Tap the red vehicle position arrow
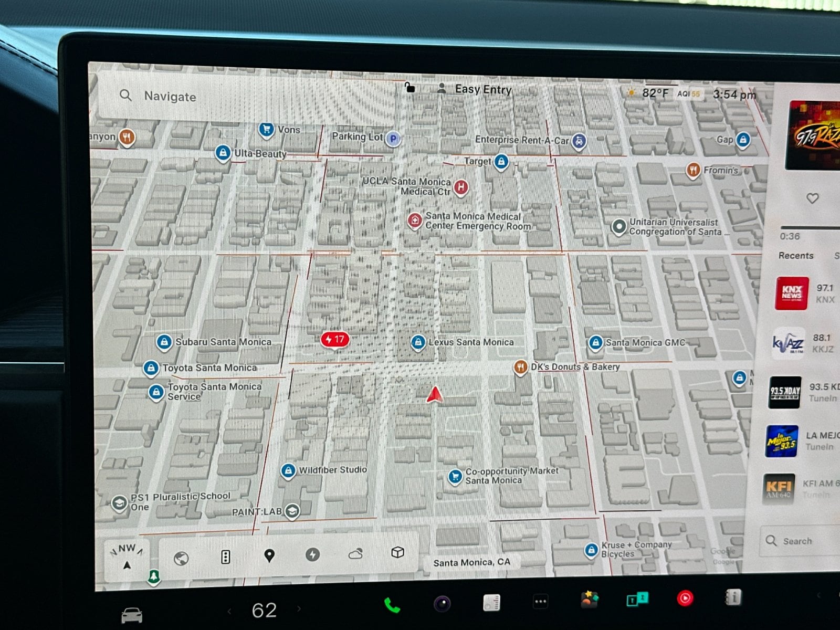The width and height of the screenshot is (840, 630). click(435, 394)
